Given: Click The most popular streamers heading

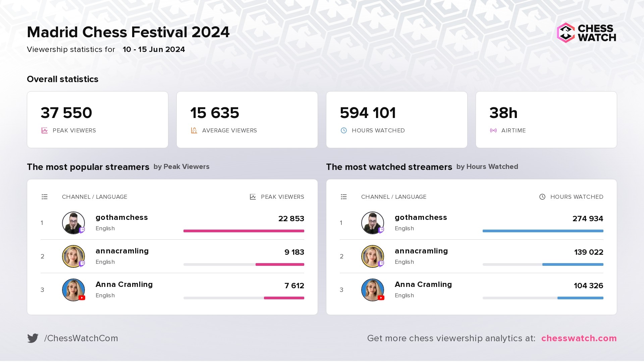Looking at the screenshot, I should [x=88, y=167].
